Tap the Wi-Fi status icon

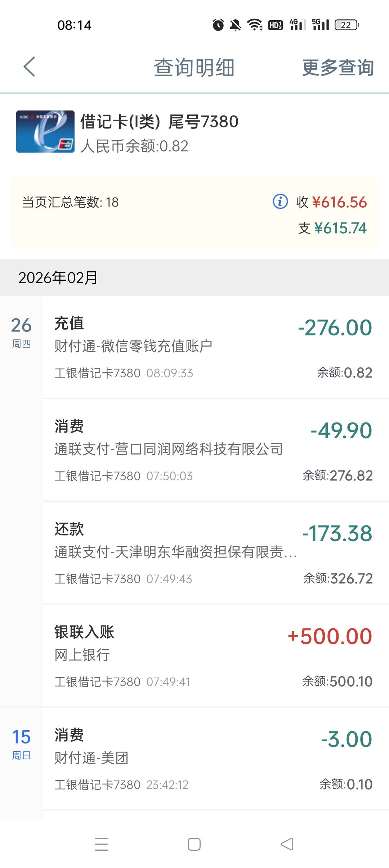pos(255,25)
